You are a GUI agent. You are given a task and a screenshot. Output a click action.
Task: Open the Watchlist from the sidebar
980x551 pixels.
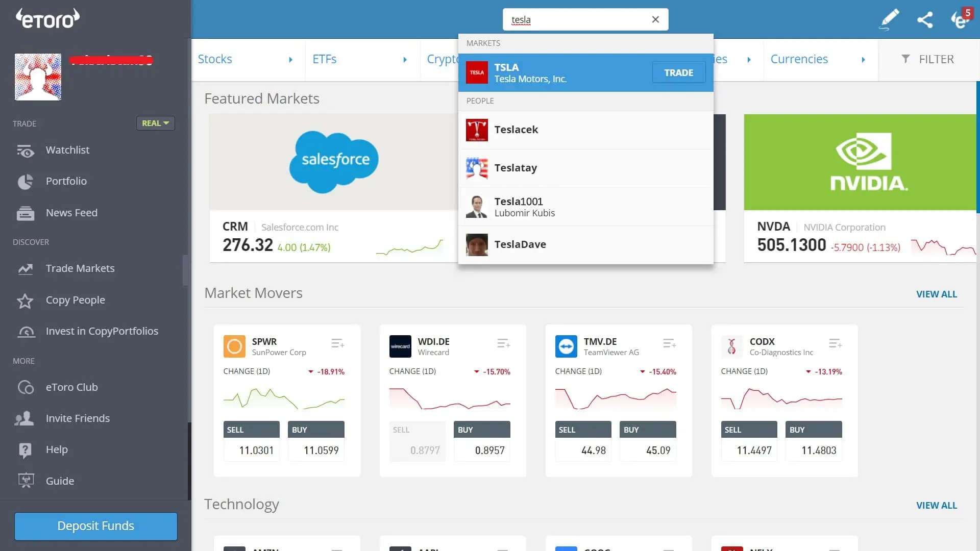click(68, 150)
